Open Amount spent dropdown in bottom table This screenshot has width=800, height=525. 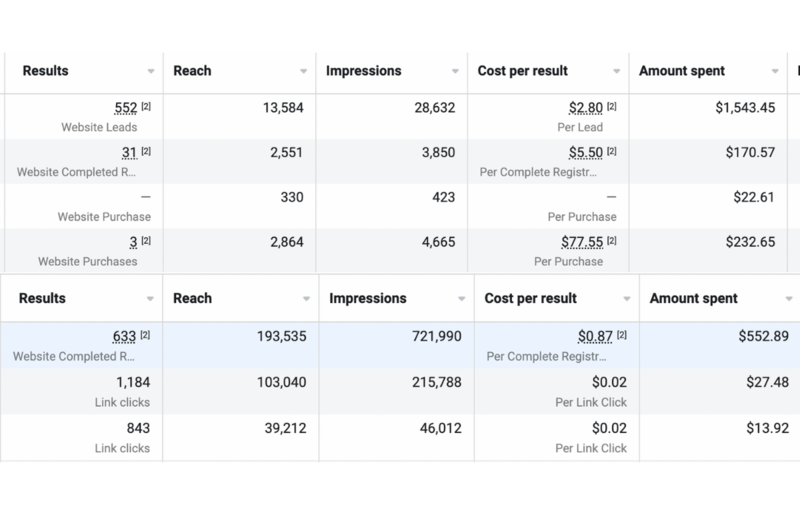(789, 299)
